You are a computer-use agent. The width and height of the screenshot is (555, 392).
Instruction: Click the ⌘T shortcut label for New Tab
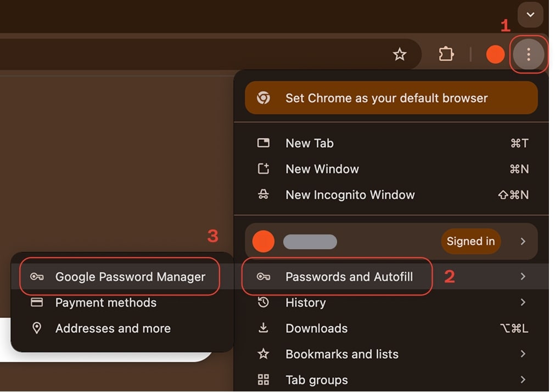coord(520,143)
